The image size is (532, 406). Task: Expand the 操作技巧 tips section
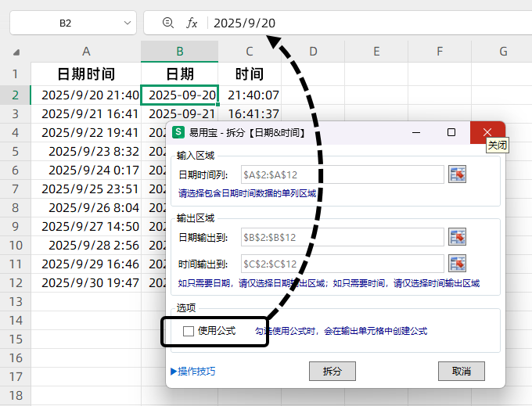click(192, 371)
